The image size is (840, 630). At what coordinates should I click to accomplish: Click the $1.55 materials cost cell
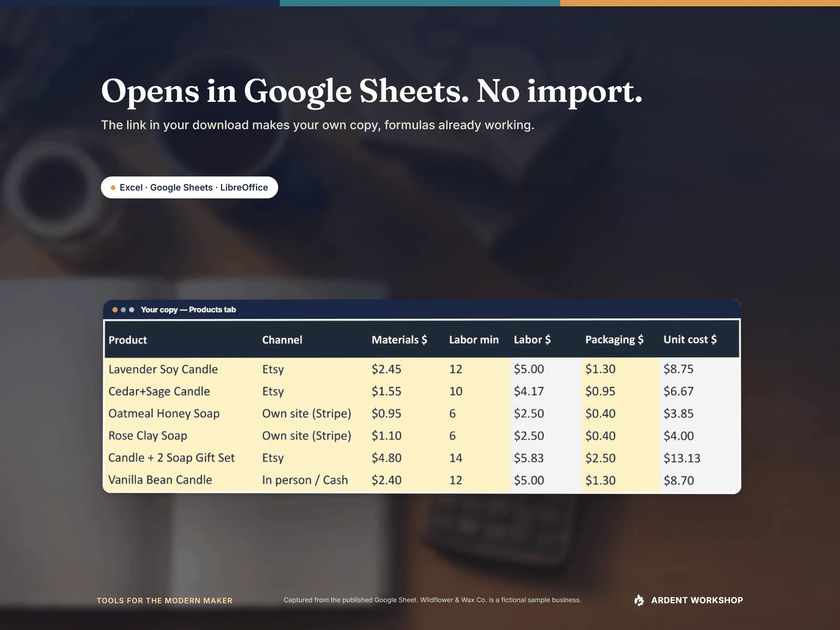coord(386,391)
